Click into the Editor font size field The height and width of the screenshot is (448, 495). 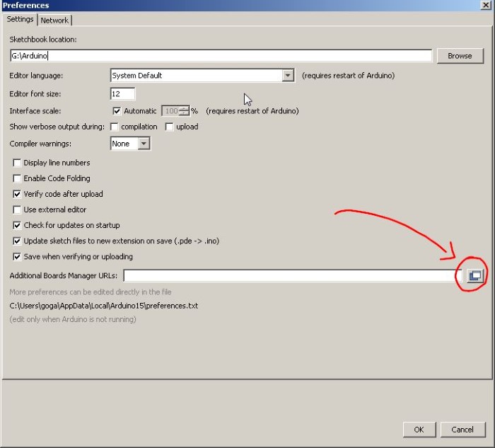[x=122, y=94]
